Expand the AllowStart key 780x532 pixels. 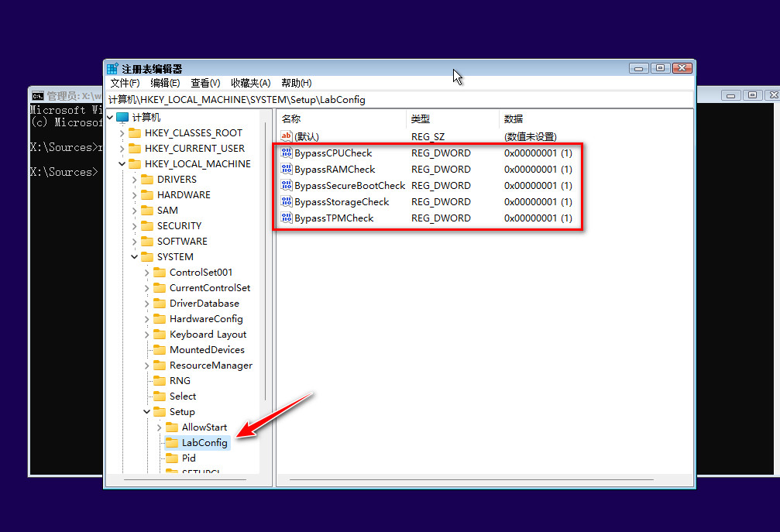160,427
